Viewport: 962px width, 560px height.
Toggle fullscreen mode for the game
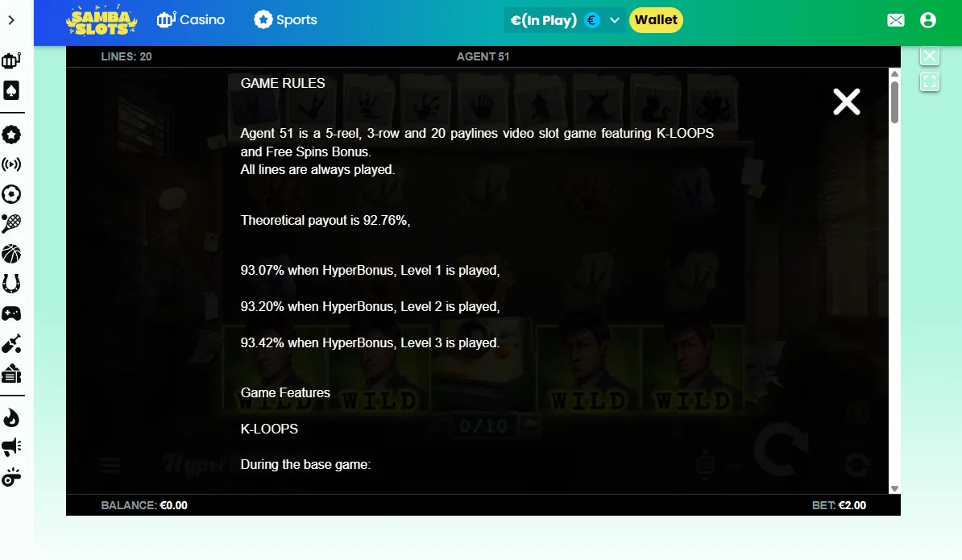click(930, 81)
